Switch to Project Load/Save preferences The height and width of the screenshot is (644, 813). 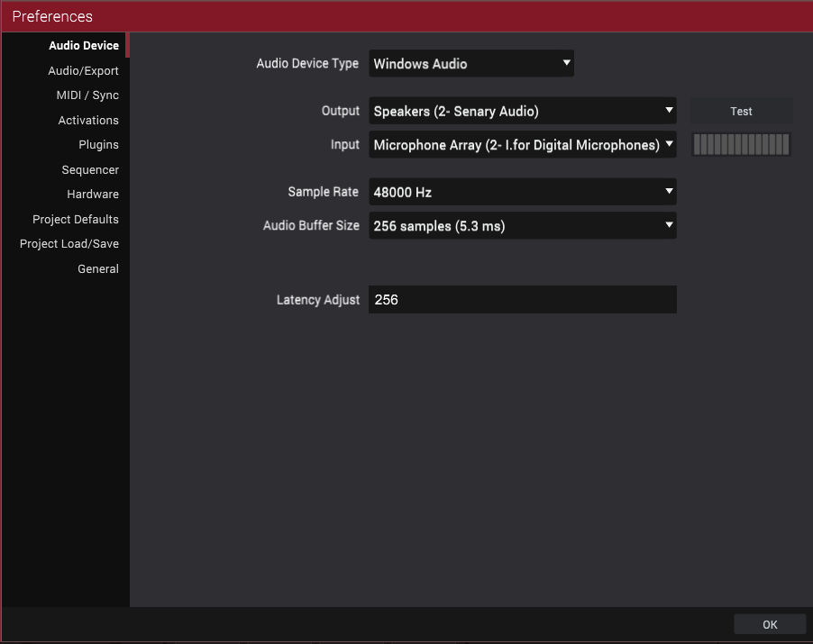click(69, 243)
